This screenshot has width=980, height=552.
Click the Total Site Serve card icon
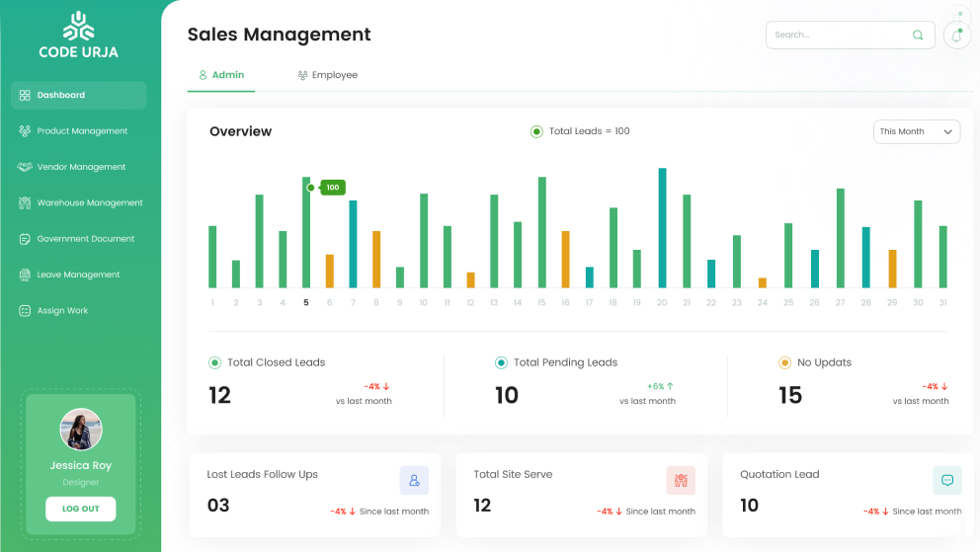681,481
